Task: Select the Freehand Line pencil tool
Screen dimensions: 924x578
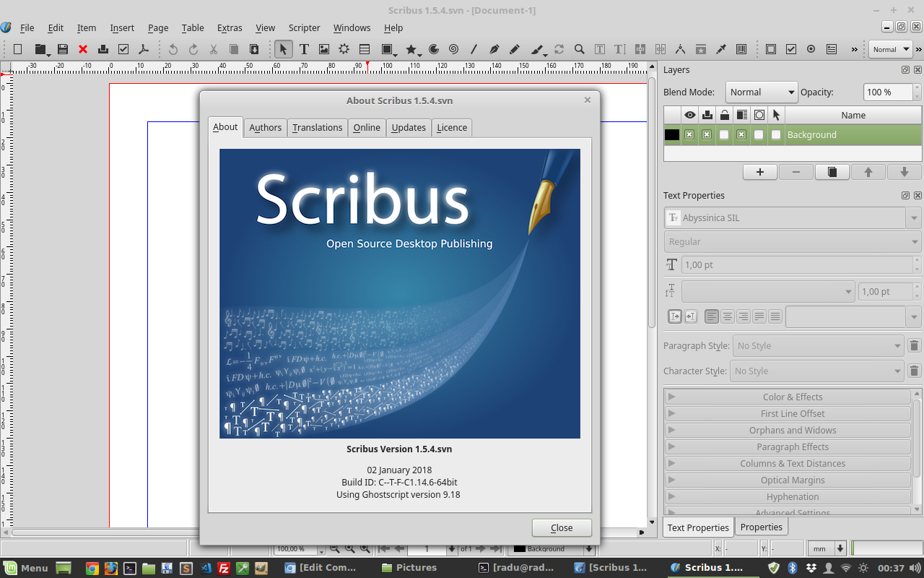Action: [x=514, y=49]
